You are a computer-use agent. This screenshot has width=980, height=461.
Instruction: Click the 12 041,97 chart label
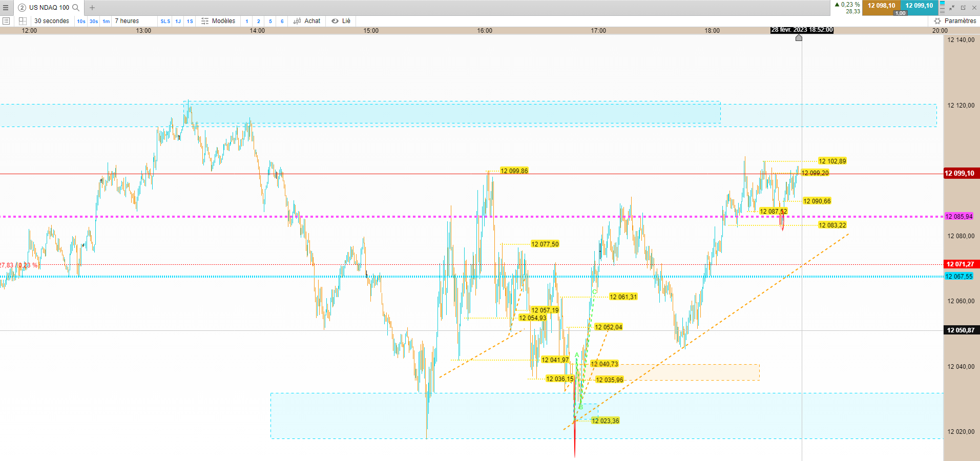pos(555,360)
